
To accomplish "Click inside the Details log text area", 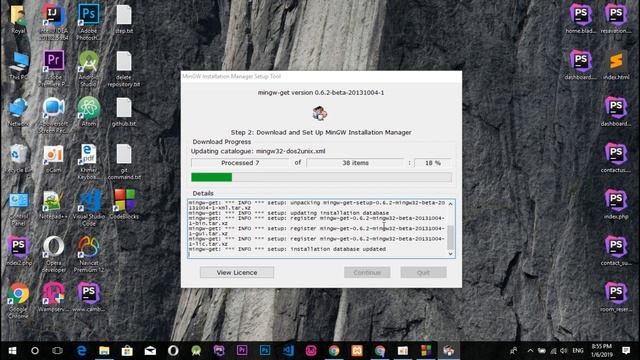I will 317,229.
